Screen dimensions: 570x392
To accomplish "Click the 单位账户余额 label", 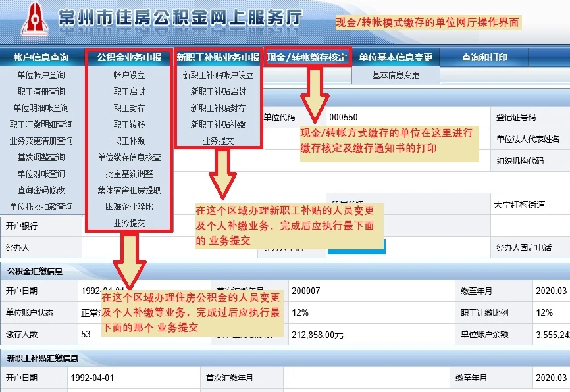I will coord(484,335).
